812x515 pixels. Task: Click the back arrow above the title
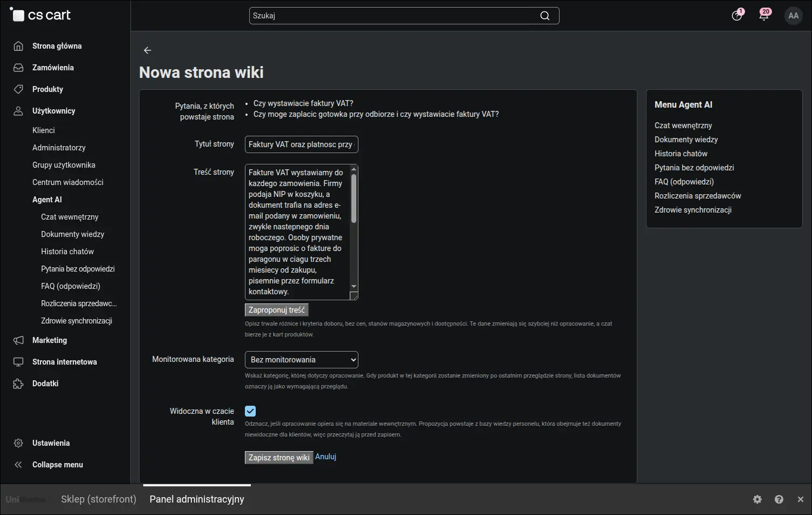pos(148,50)
